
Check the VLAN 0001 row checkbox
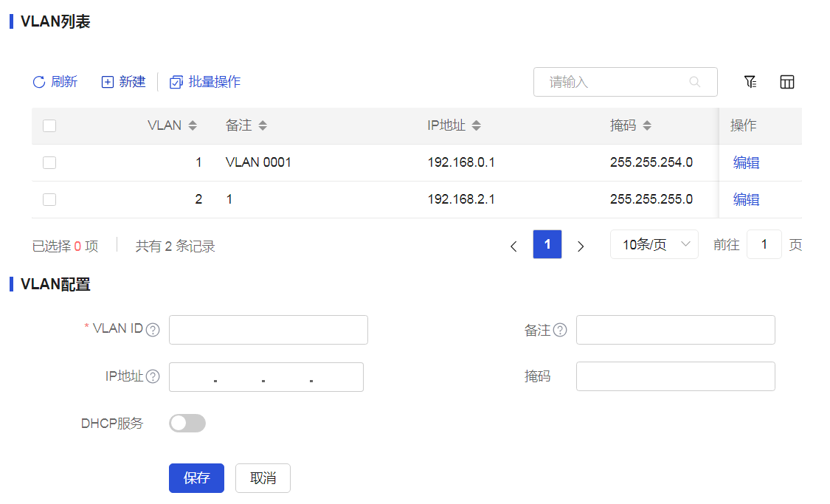tap(49, 162)
